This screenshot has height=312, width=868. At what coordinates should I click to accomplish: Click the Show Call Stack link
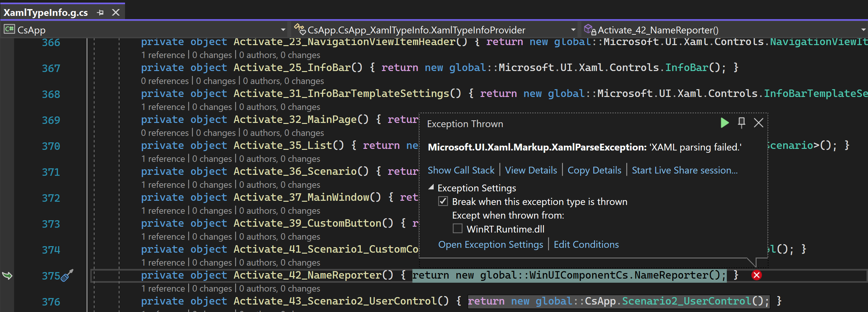461,170
